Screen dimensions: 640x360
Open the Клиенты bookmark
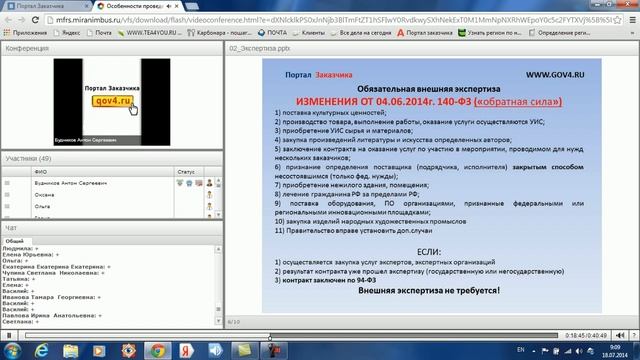tap(309, 33)
